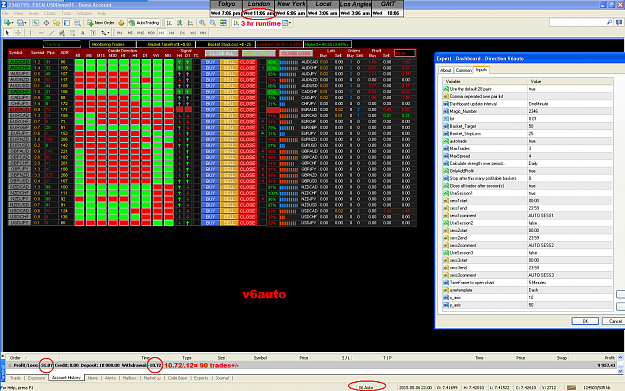The image size is (625, 391).
Task: Toggle the Data Window icon
Action: 46,23
